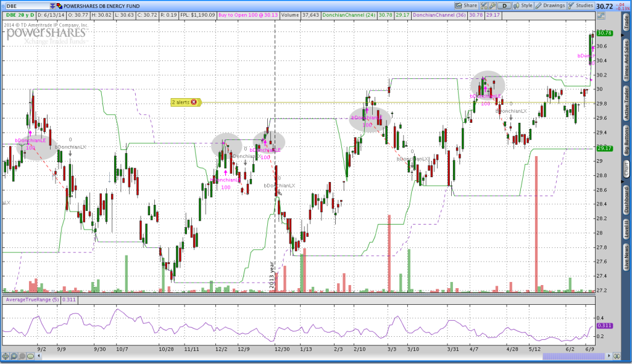
Task: Dismiss the 2 alerts red X button
Action: tap(194, 102)
